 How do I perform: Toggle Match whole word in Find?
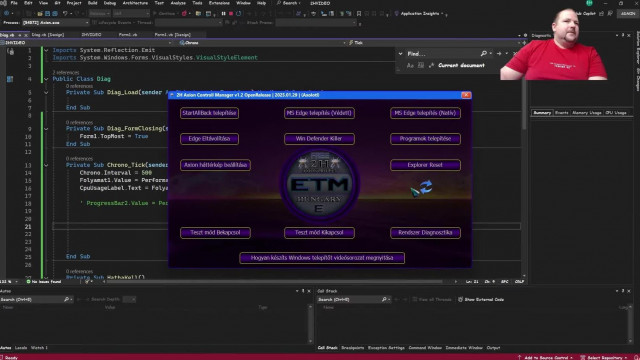tap(421, 65)
